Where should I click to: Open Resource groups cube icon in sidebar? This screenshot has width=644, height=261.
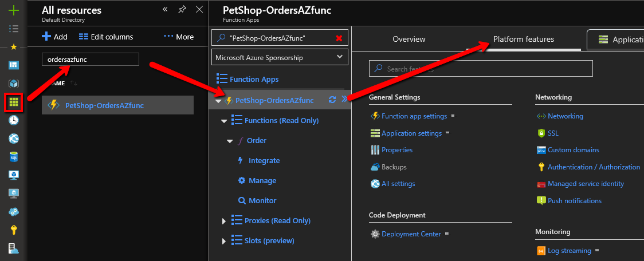14,84
